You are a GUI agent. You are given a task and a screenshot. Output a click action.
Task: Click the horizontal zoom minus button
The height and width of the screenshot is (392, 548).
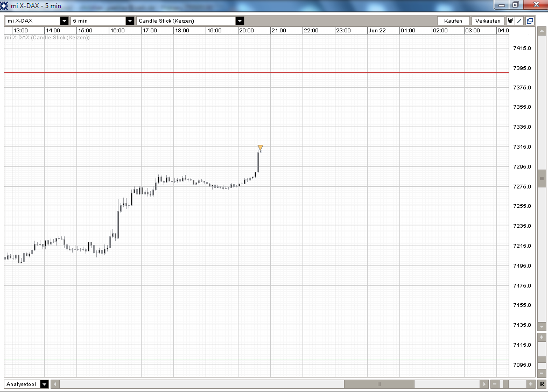click(495, 384)
